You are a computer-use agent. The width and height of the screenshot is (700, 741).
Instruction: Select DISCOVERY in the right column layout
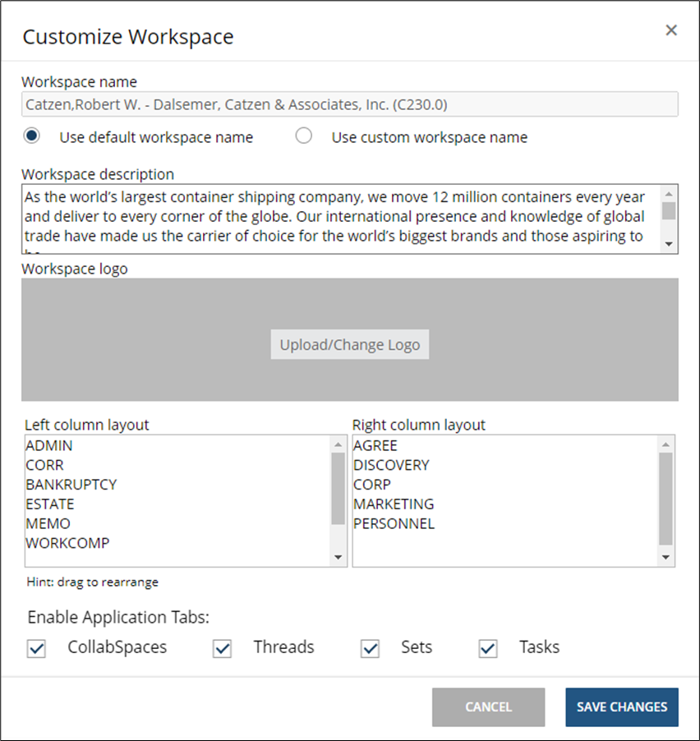391,465
